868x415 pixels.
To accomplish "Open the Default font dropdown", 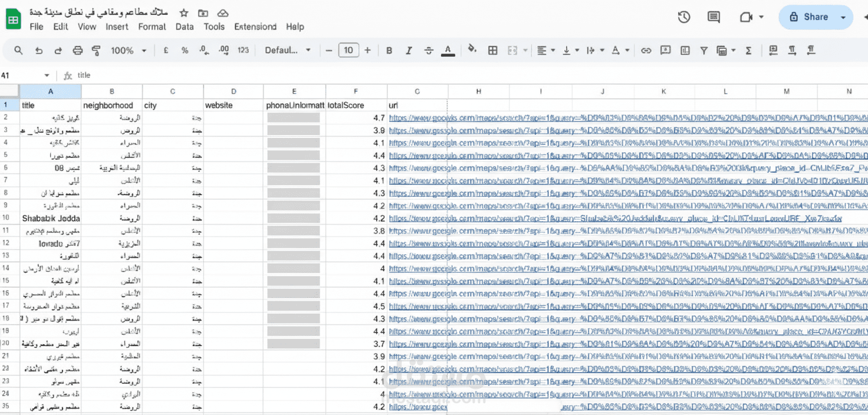I will (287, 51).
